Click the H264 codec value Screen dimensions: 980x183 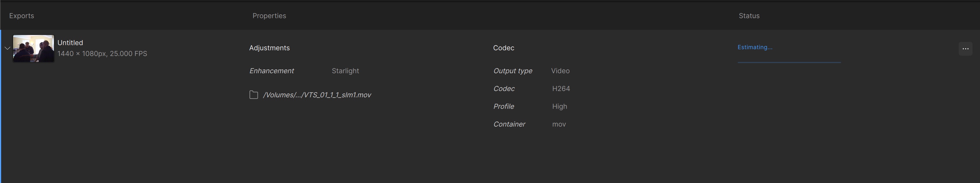[x=561, y=89]
